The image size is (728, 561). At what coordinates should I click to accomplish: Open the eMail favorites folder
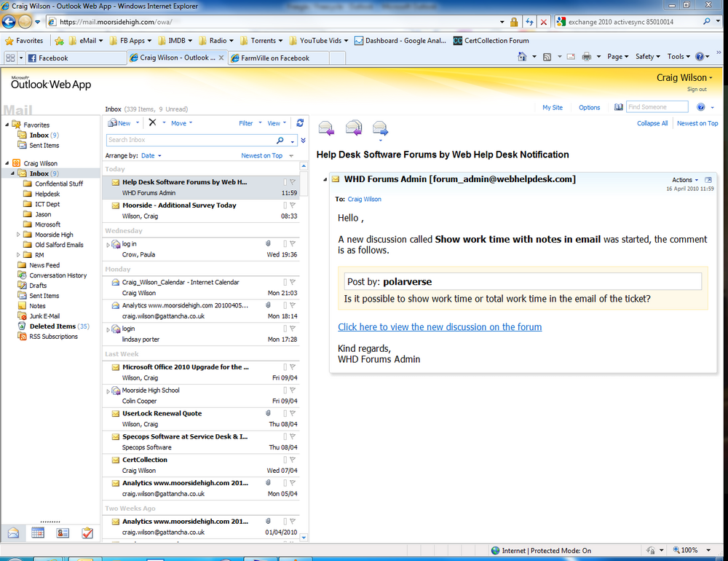(x=86, y=41)
